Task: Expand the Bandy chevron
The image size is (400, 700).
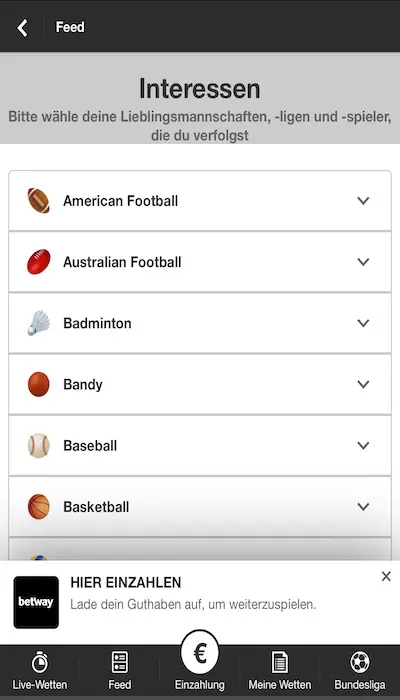Action: click(363, 384)
